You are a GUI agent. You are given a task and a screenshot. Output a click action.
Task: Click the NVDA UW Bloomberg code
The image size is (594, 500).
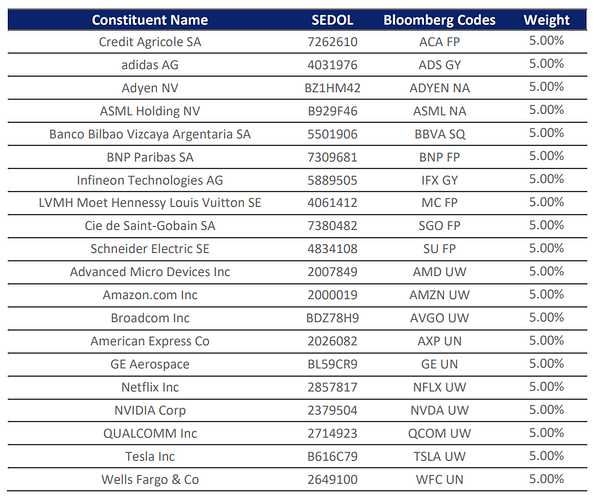(x=439, y=411)
